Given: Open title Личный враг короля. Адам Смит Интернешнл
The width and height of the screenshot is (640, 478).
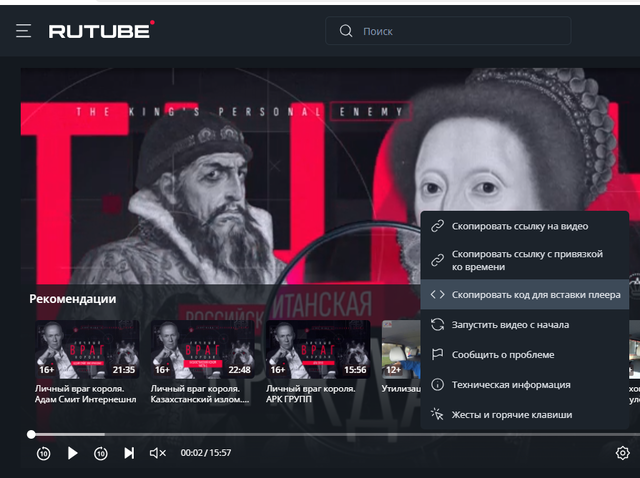Looking at the screenshot, I should point(85,394).
